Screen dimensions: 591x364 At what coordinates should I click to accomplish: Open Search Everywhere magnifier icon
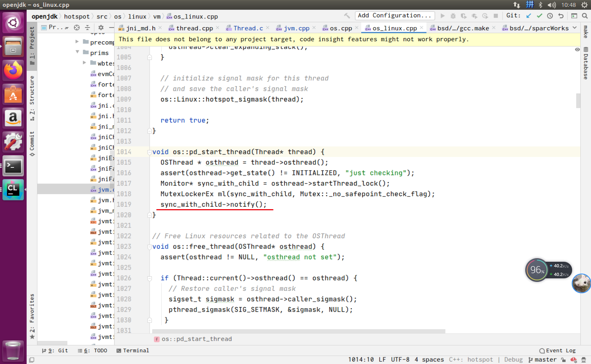coord(584,15)
